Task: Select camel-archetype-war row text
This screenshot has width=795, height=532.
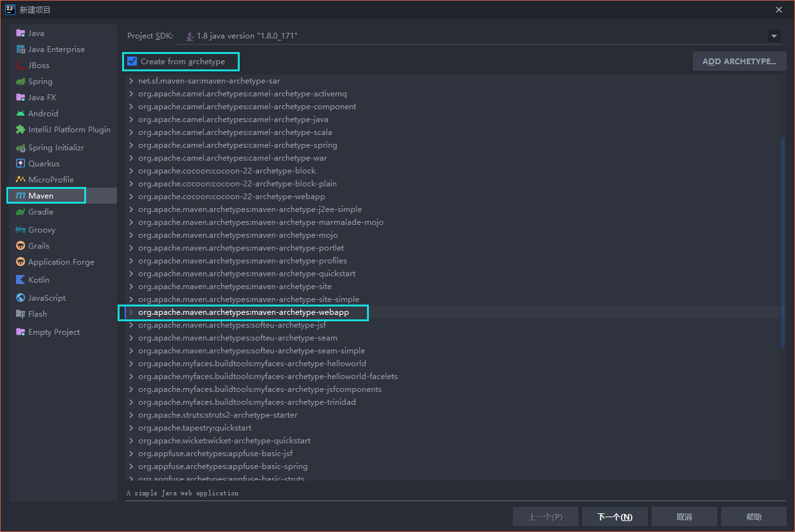Action: 233,158
